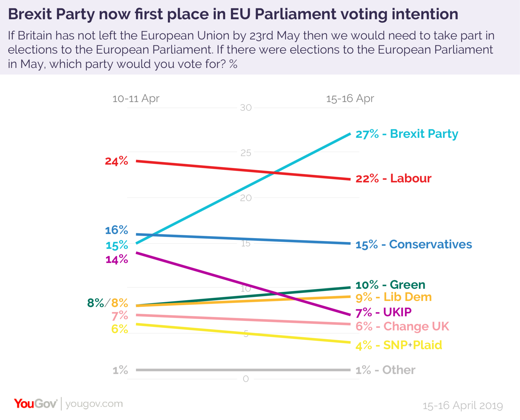This screenshot has height=420, width=520.
Task: Select the Labour 22% label
Action: [393, 178]
